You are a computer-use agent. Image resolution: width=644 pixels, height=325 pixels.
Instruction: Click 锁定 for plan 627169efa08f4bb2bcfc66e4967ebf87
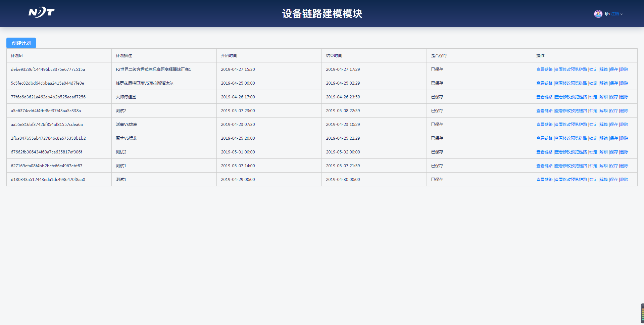click(593, 166)
